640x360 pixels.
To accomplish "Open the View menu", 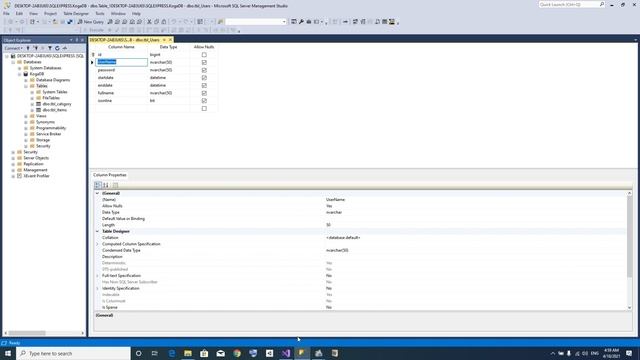I will [x=33, y=13].
